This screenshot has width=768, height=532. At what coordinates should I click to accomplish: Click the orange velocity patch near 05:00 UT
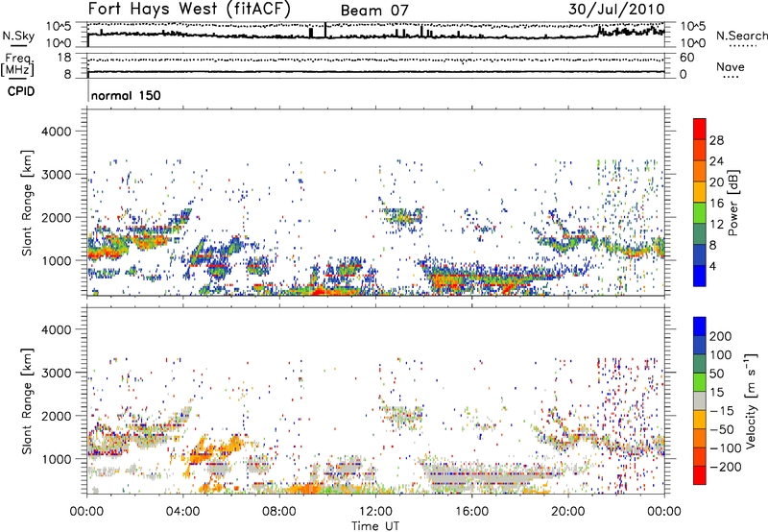[201, 453]
